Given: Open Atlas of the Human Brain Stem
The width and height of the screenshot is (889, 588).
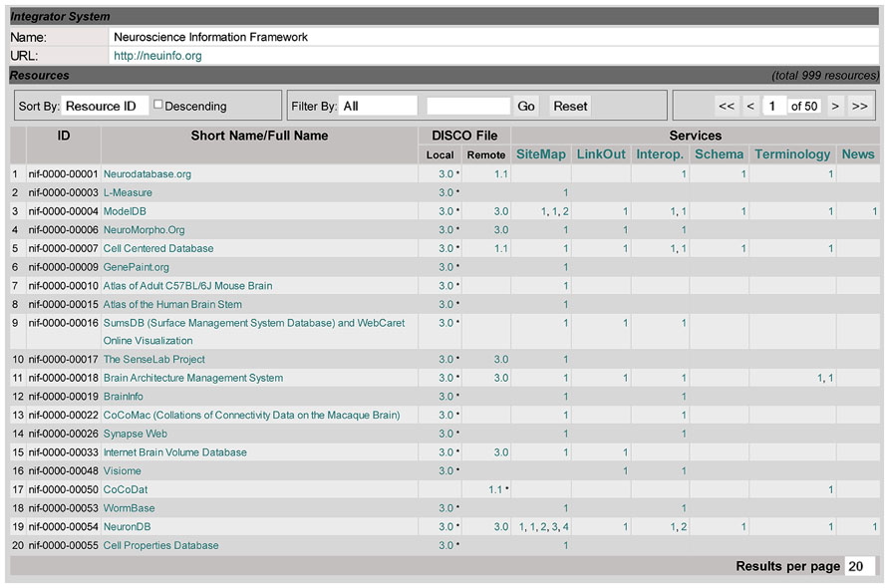Looking at the screenshot, I should pyautogui.click(x=172, y=305).
